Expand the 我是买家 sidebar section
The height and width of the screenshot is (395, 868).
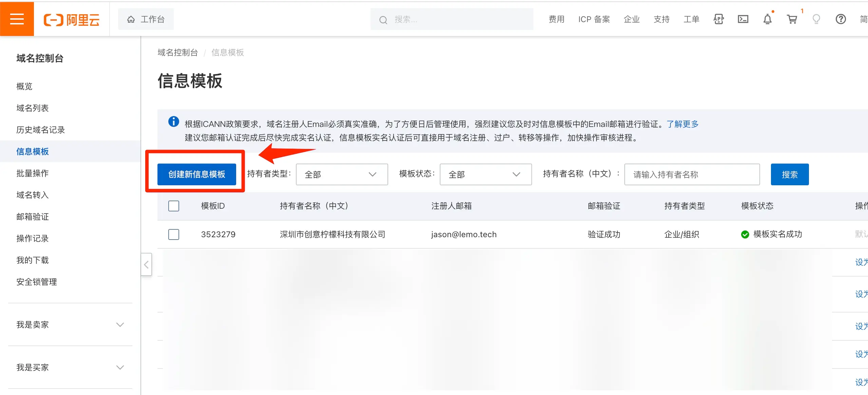(x=70, y=368)
